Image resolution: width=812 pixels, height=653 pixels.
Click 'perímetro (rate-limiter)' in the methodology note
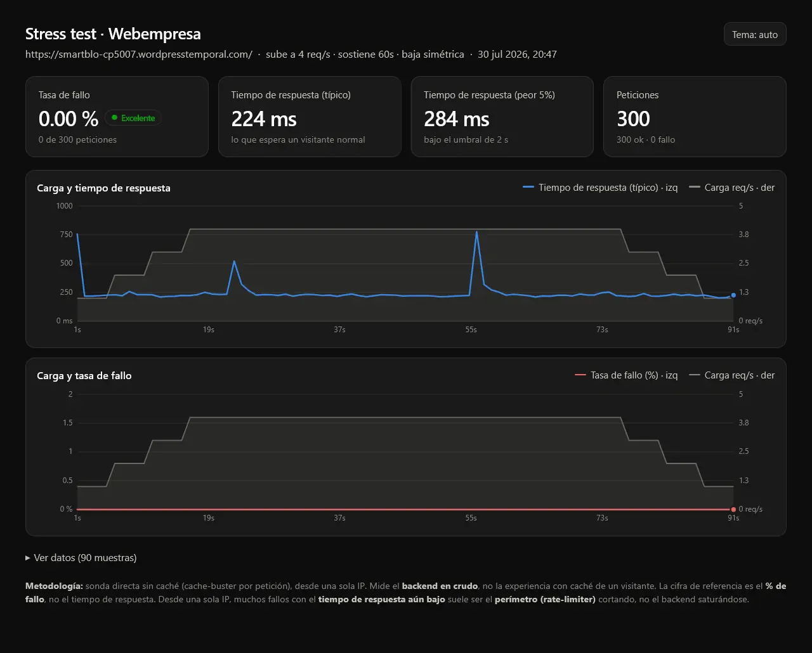click(x=545, y=599)
